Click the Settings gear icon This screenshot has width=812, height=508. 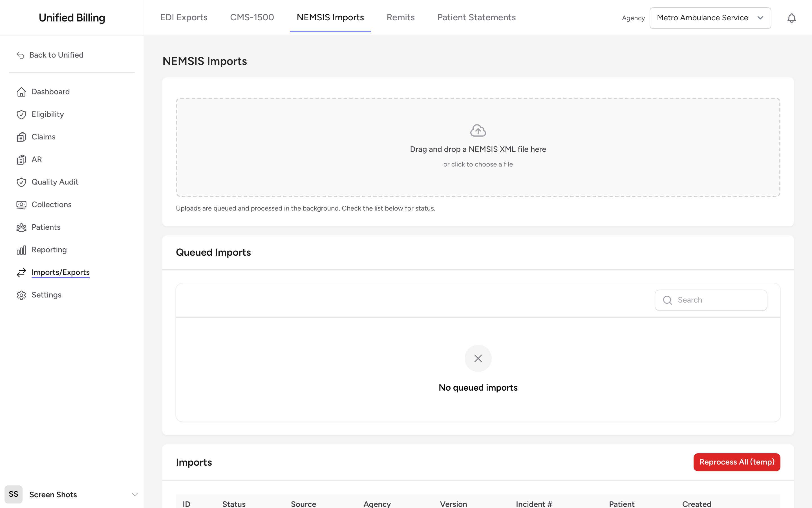pos(21,295)
